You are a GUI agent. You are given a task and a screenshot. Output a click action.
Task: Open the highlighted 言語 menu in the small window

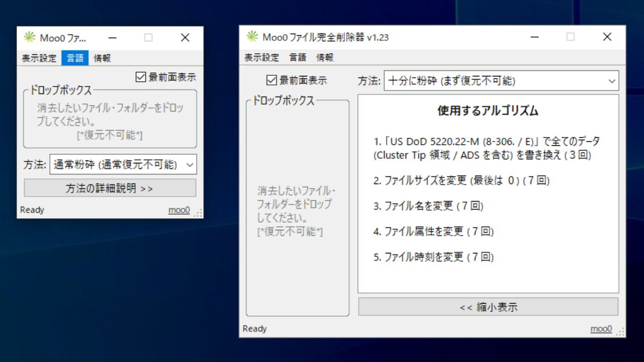(x=75, y=58)
